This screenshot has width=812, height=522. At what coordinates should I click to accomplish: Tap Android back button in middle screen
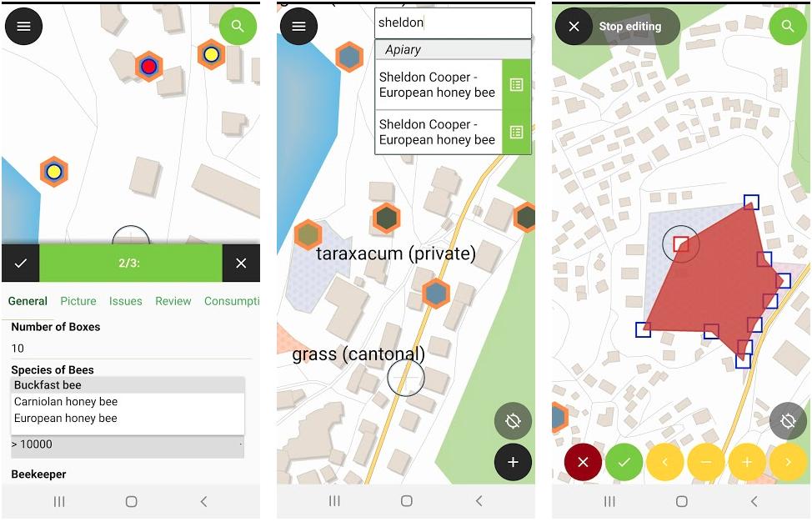click(x=479, y=501)
